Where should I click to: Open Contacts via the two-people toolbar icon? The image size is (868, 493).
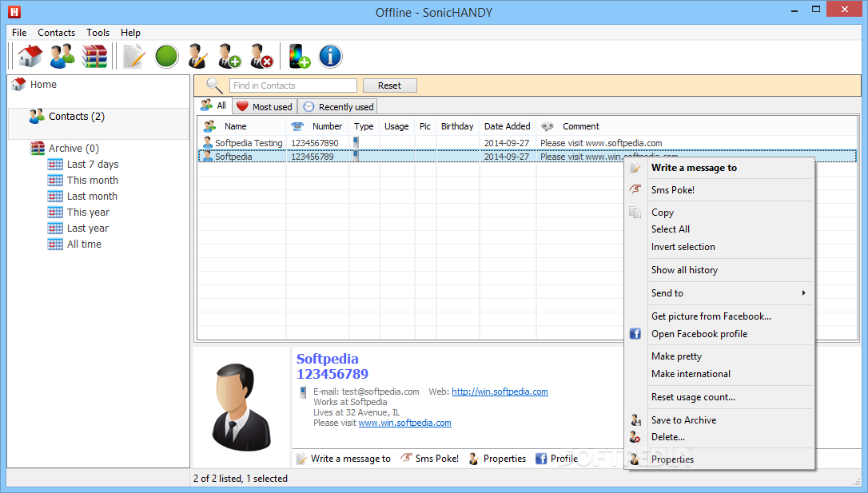click(62, 56)
